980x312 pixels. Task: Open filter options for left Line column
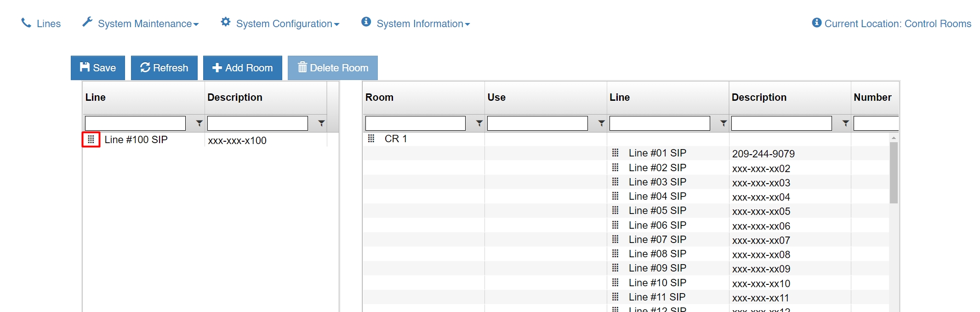click(x=199, y=123)
